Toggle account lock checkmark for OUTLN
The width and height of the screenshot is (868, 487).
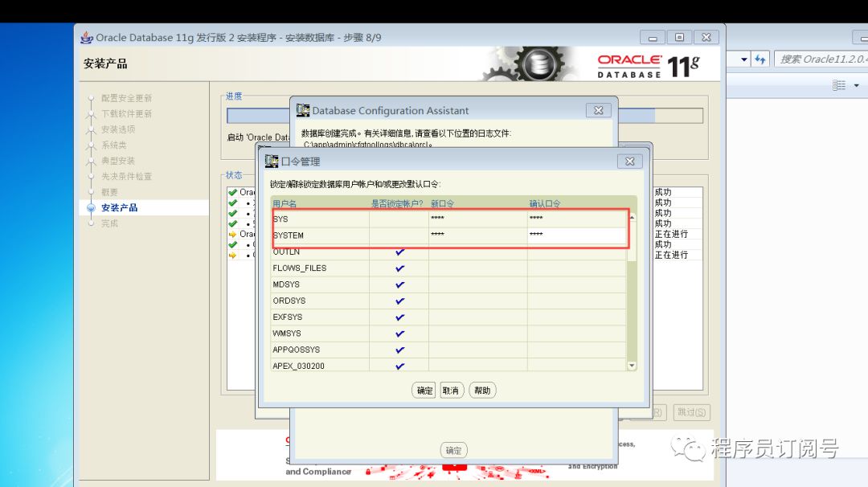click(399, 252)
